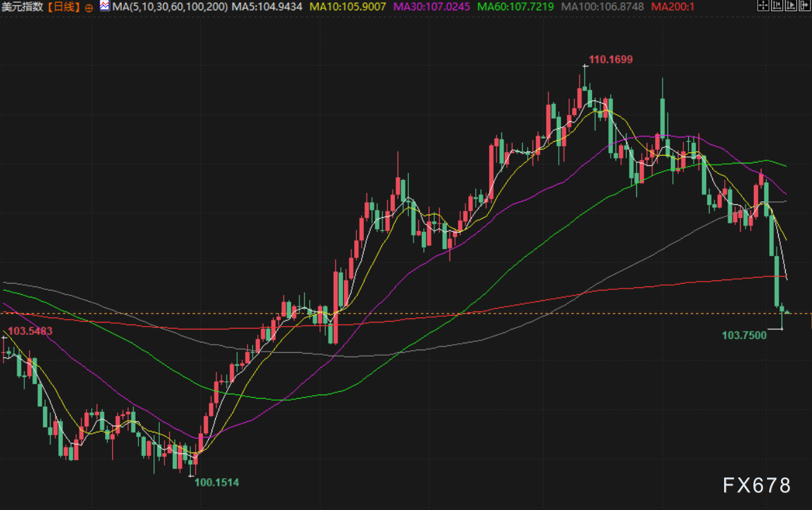Screen dimensions: 812x510
Task: Click the 100.1514 low price marker
Action: point(217,482)
